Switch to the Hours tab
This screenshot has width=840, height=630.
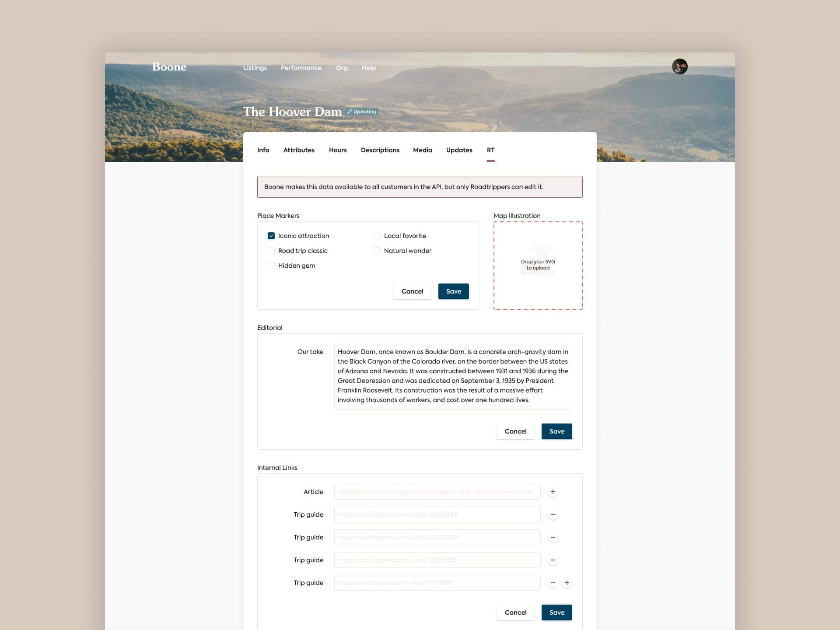coord(338,150)
